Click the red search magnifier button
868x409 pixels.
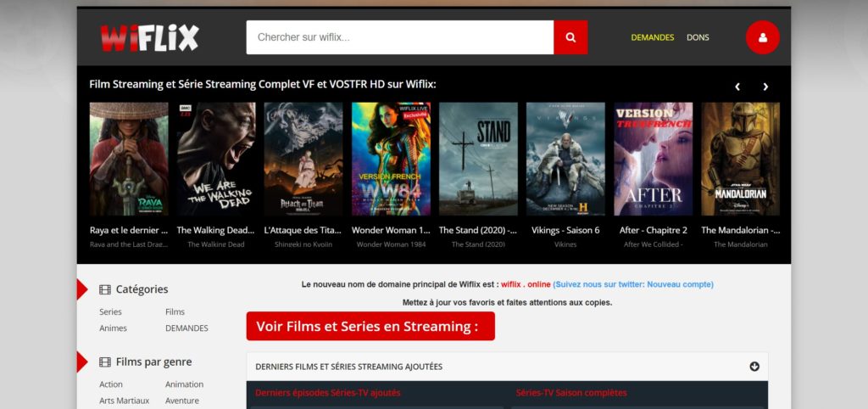[570, 37]
